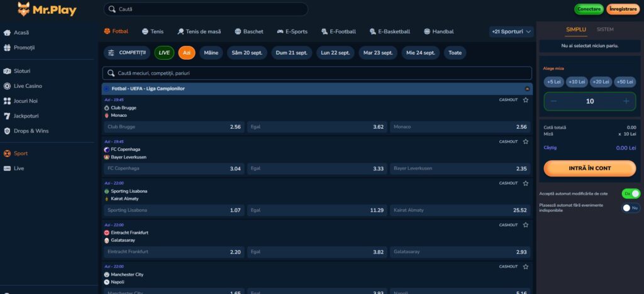This screenshot has width=644, height=294.
Task: Open the Acasă home icon
Action: pyautogui.click(x=7, y=33)
